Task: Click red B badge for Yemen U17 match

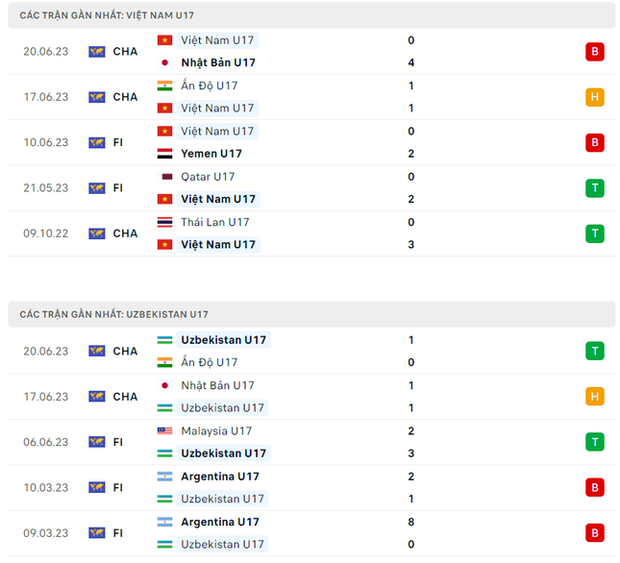Action: coord(595,143)
